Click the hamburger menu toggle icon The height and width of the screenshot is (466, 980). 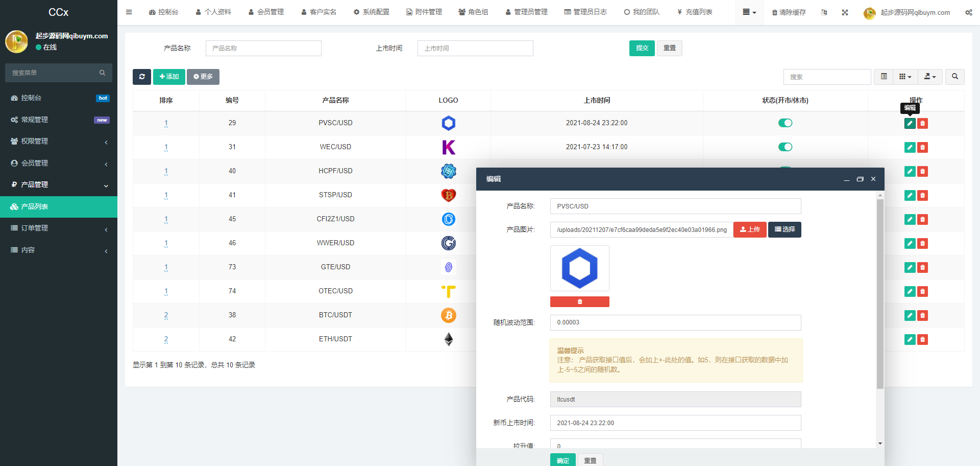tap(129, 12)
